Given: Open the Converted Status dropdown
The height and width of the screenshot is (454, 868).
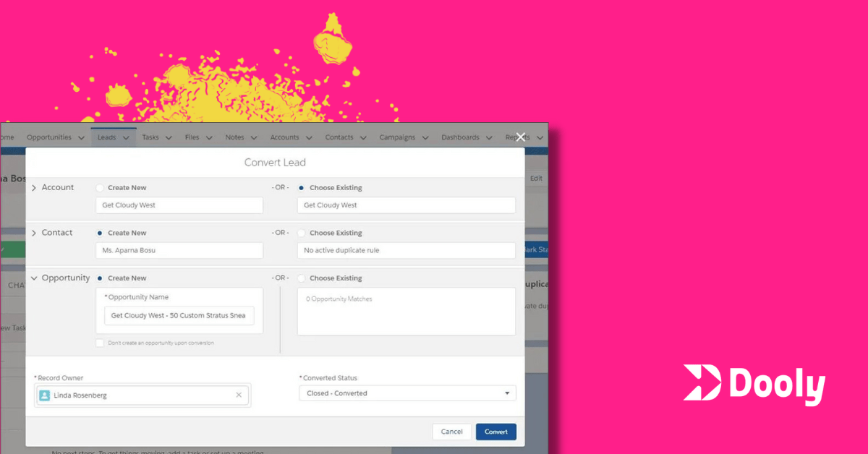Looking at the screenshot, I should [506, 393].
